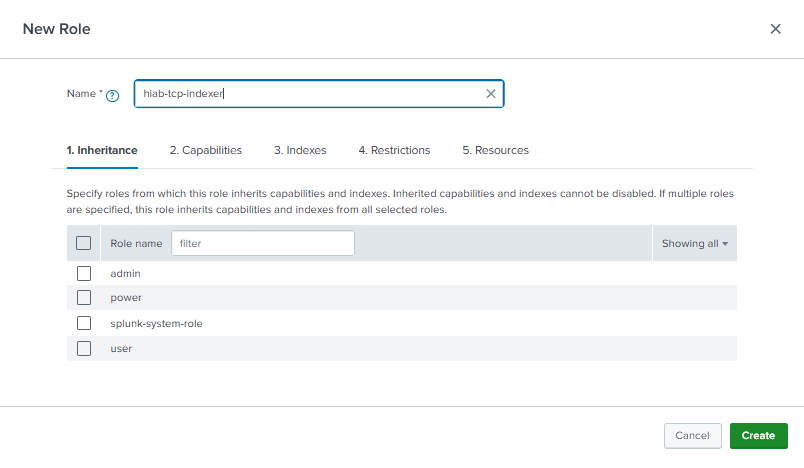Select the Restrictions tab
The width and height of the screenshot is (804, 468).
(394, 150)
